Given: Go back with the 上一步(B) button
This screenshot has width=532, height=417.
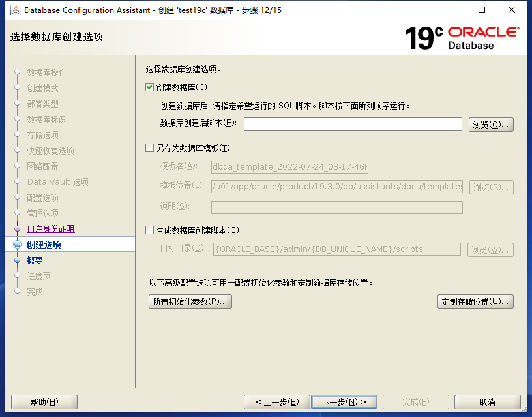Looking at the screenshot, I should tap(277, 402).
